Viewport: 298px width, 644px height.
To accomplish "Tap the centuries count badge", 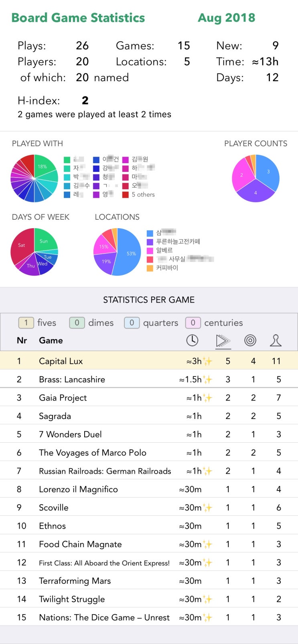I will click(x=193, y=323).
